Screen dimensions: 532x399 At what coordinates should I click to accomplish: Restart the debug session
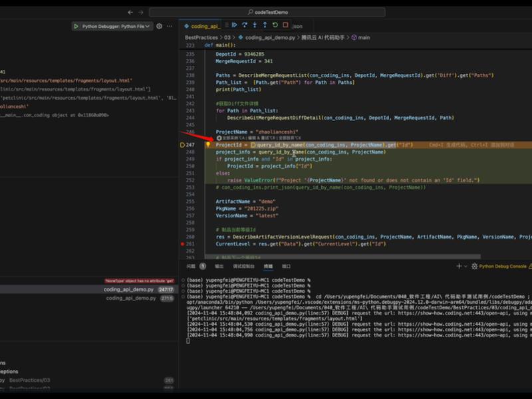click(x=275, y=25)
